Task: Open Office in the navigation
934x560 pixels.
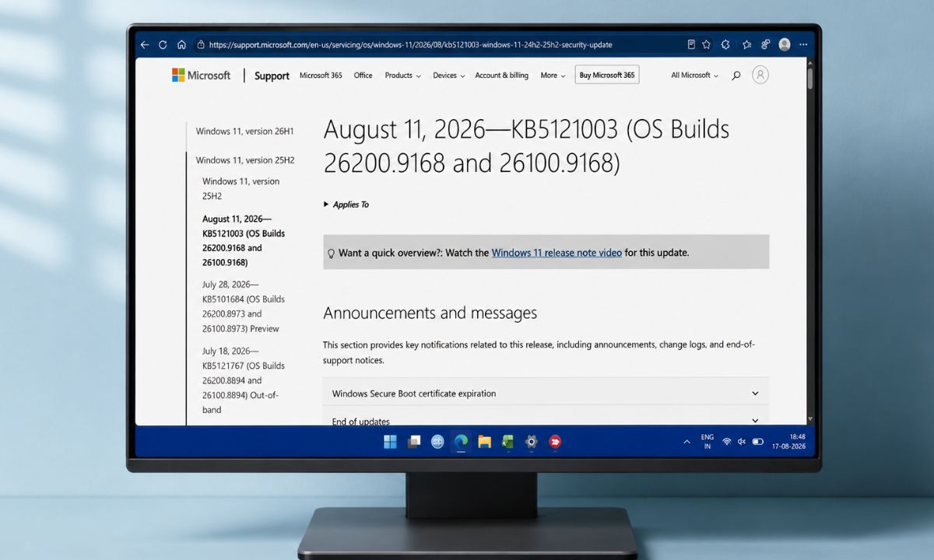Action: [363, 75]
